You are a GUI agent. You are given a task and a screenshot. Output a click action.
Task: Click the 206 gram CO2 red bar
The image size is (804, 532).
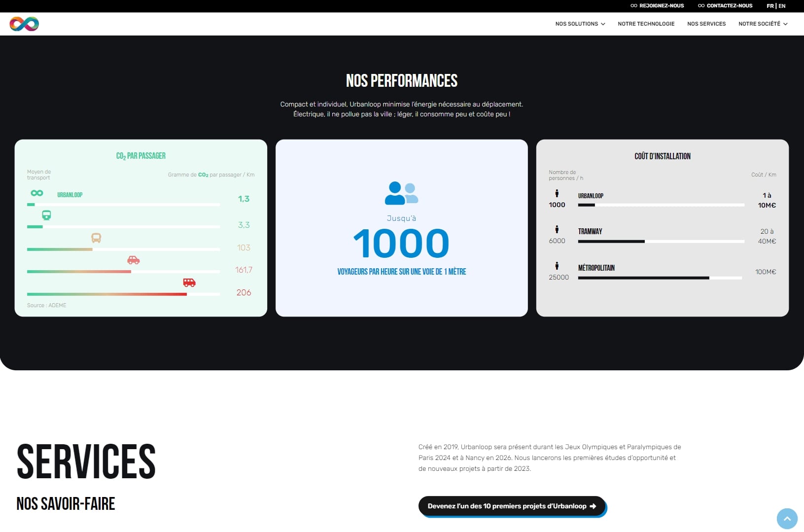pos(123,294)
